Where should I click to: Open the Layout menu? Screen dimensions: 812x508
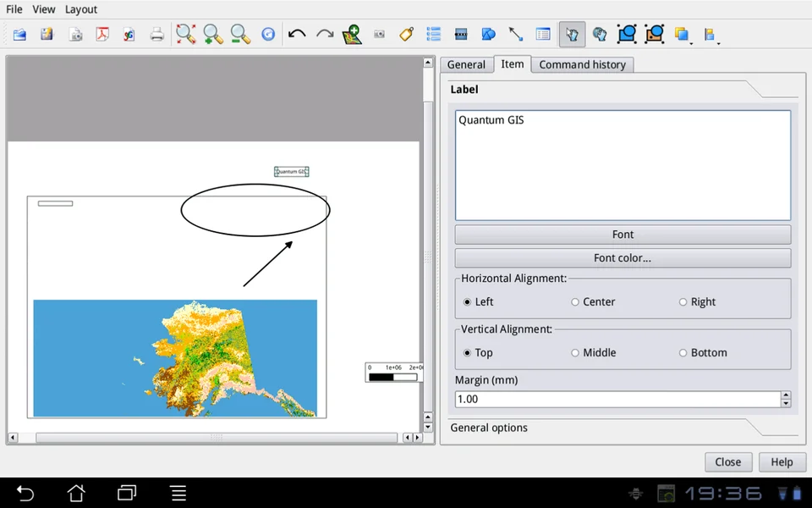pyautogui.click(x=81, y=9)
